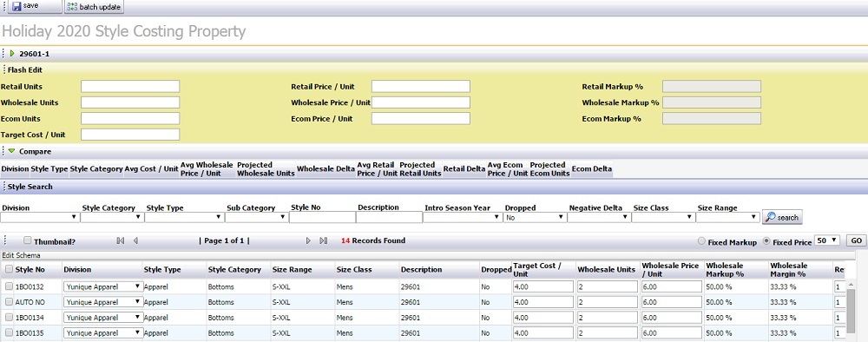868x342 pixels.
Task: Open the page size dropdown showing 50
Action: tap(827, 240)
